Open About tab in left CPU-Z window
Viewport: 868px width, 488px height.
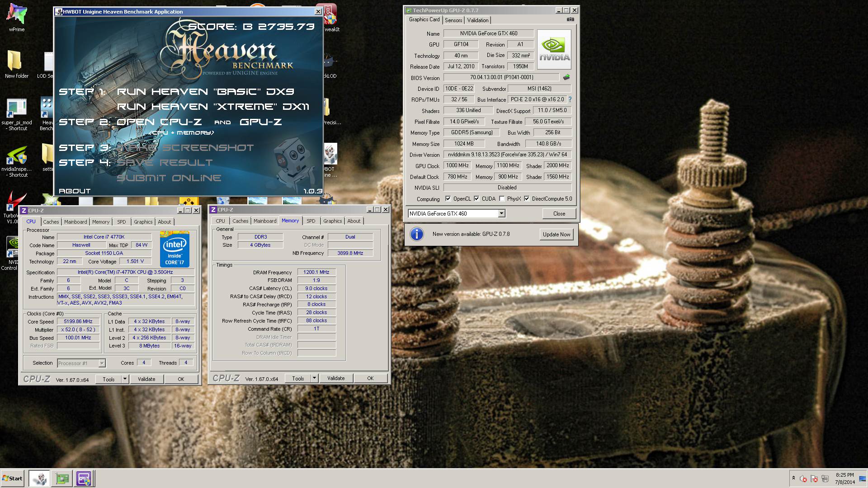click(x=165, y=222)
